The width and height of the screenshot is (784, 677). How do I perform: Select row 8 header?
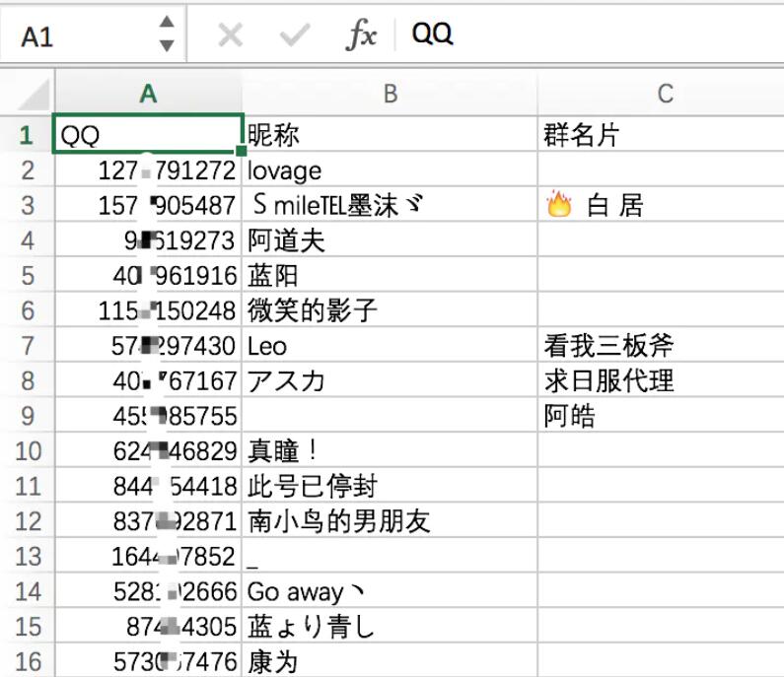[x=27, y=380]
